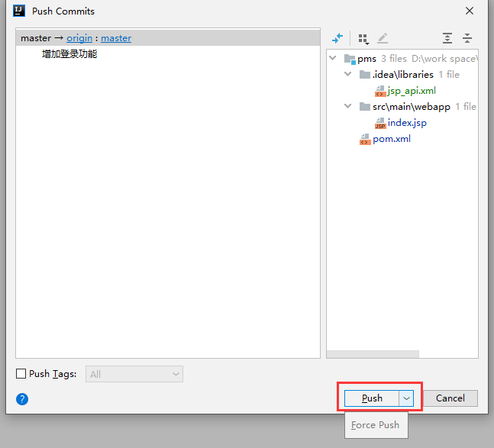494x448 pixels.
Task: Click the index.jsp file icon
Action: [380, 123]
